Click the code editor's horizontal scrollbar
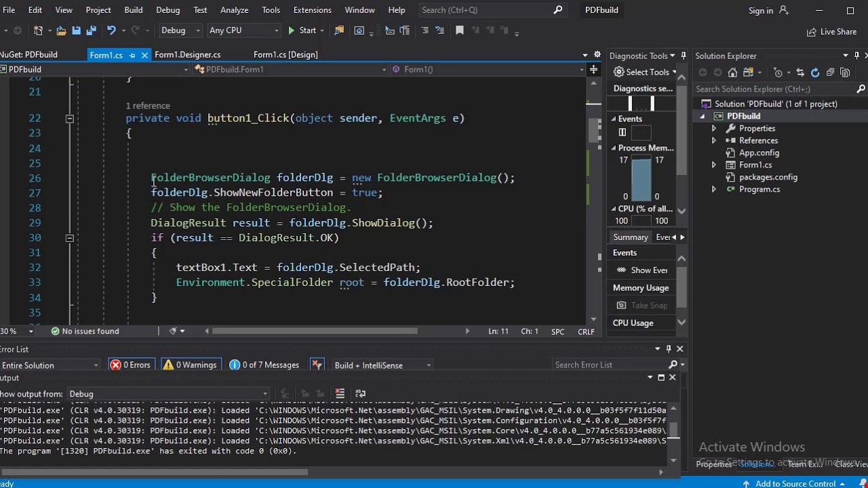This screenshot has width=868, height=488. [315, 331]
